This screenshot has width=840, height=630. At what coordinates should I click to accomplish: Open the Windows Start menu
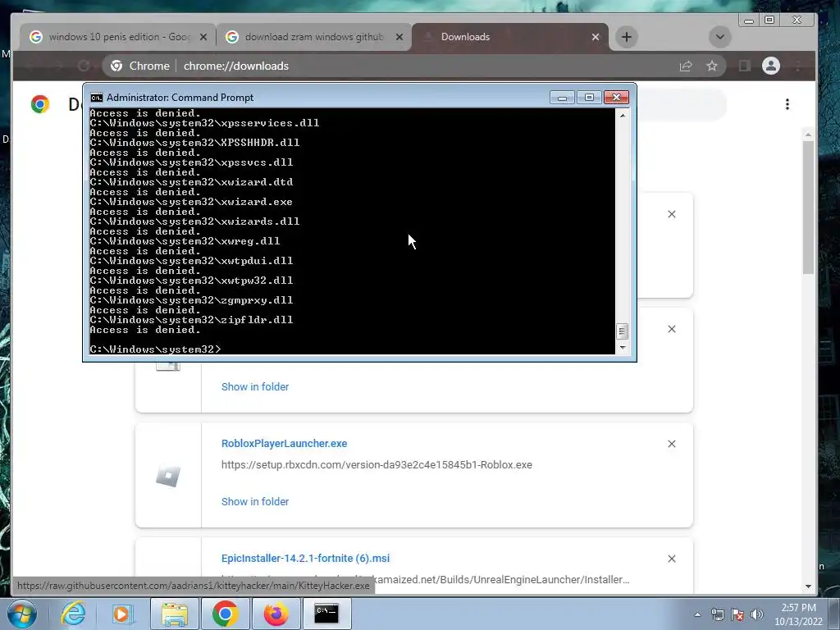coord(22,614)
